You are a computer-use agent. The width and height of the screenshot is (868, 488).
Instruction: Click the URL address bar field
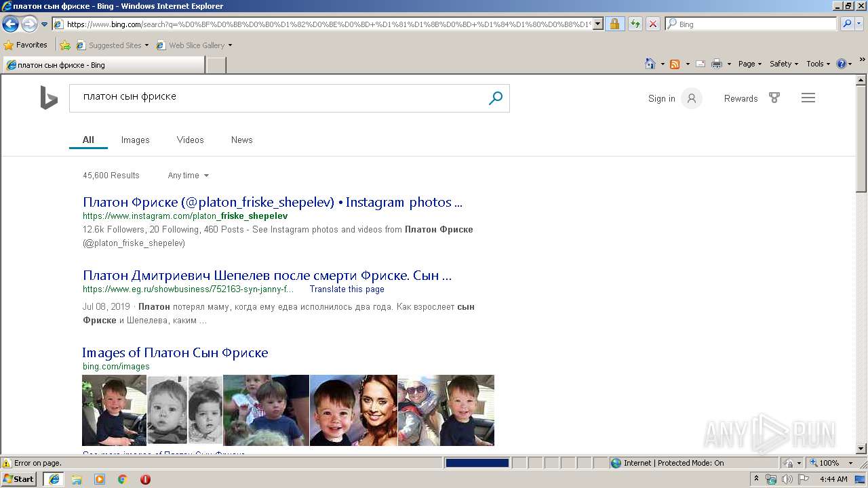(x=323, y=24)
